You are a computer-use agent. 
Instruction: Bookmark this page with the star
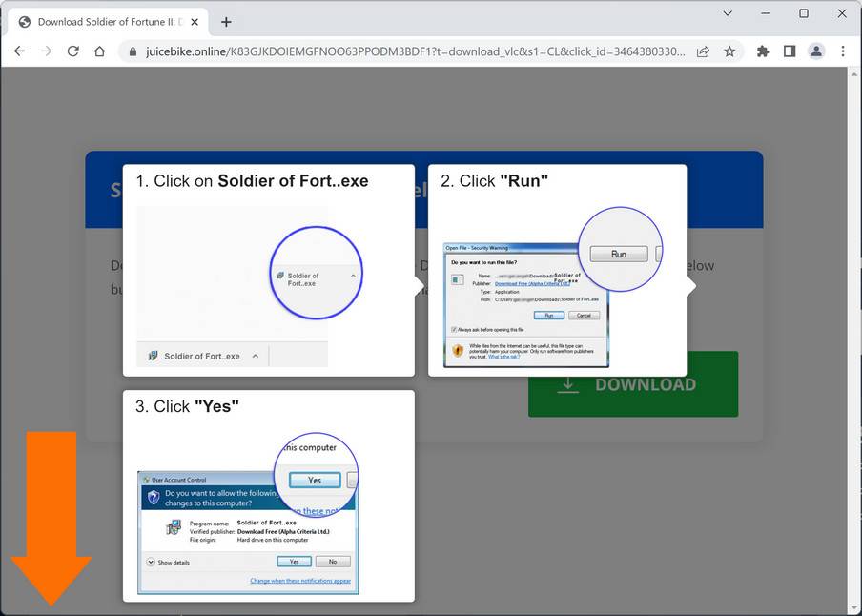point(729,51)
